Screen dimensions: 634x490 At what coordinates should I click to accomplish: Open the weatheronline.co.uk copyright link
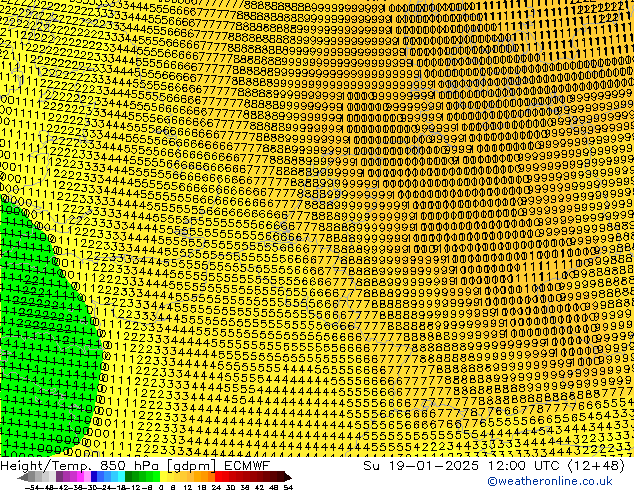tap(550, 481)
